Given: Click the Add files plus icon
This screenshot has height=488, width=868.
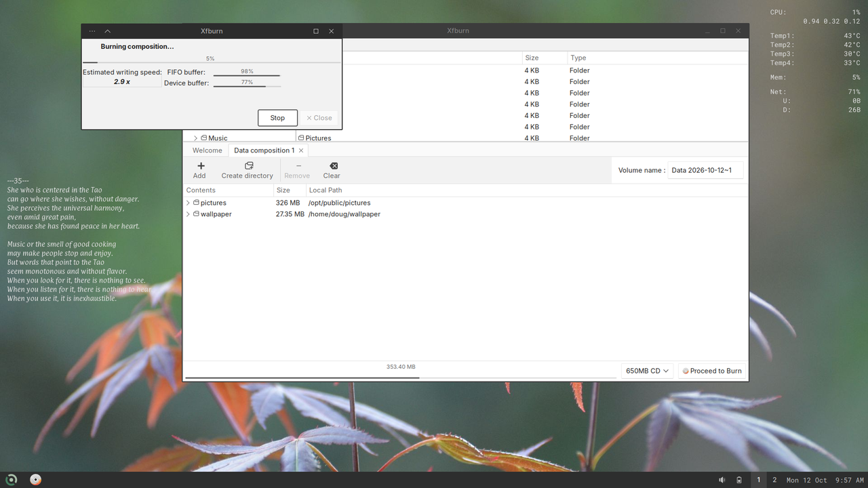Looking at the screenshot, I should 201,166.
